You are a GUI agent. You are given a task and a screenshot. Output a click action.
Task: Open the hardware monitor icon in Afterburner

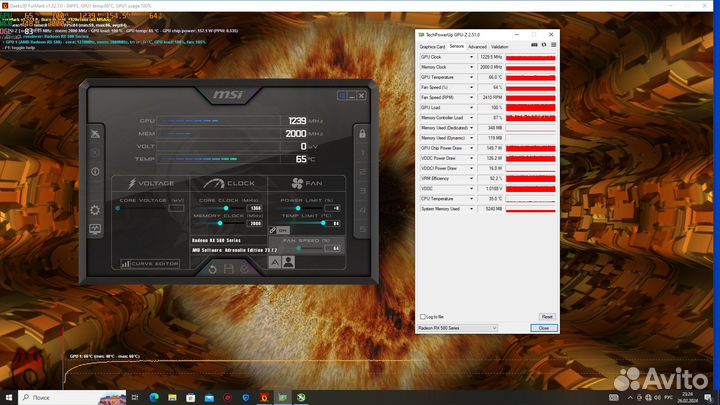95,229
